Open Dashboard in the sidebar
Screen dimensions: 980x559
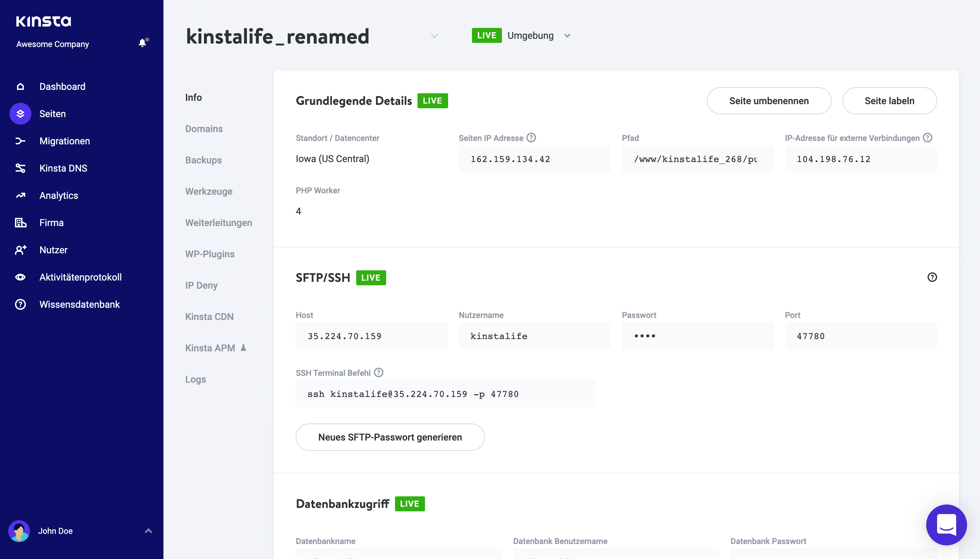pyautogui.click(x=62, y=86)
